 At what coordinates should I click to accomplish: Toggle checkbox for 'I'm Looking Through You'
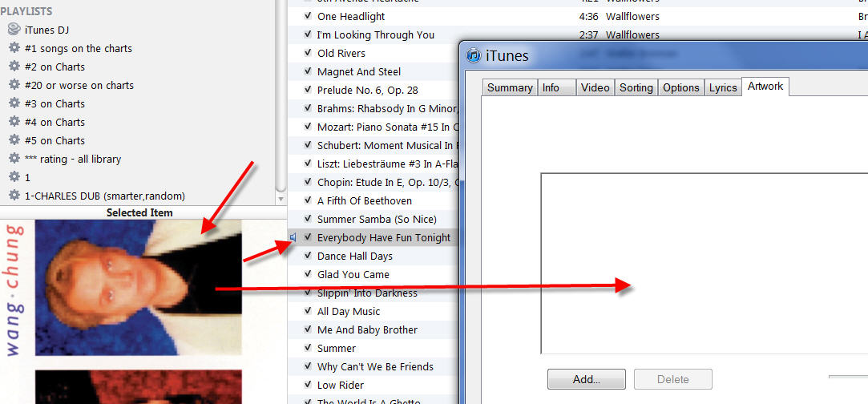pos(308,34)
